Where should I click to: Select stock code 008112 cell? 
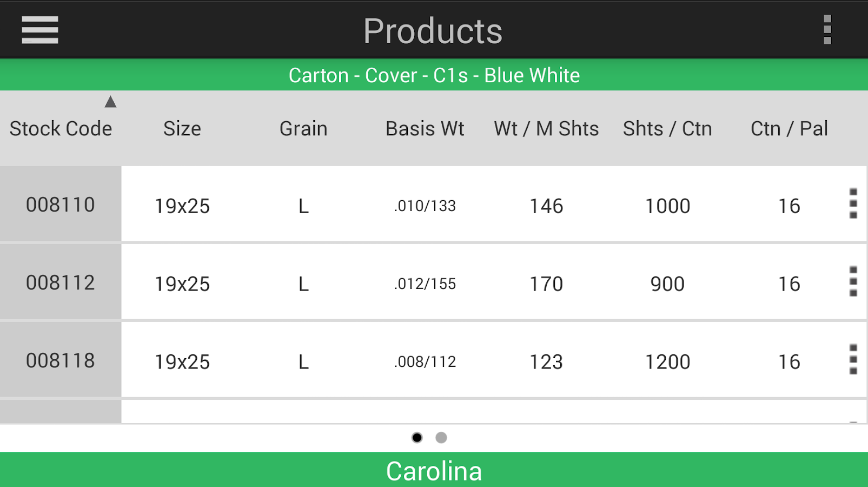(61, 282)
